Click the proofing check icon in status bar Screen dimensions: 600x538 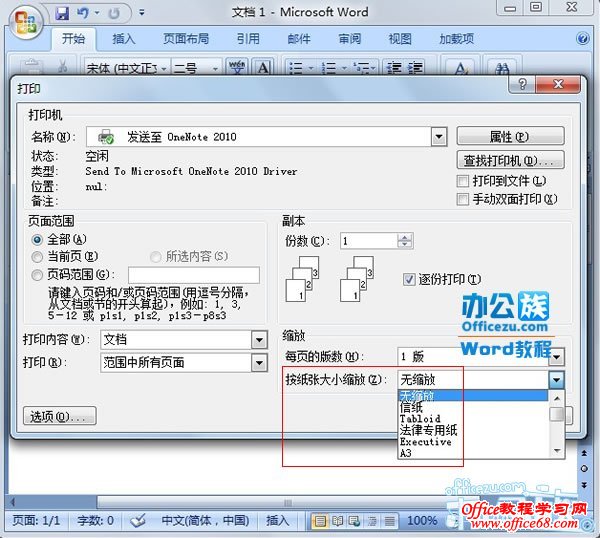(138, 520)
